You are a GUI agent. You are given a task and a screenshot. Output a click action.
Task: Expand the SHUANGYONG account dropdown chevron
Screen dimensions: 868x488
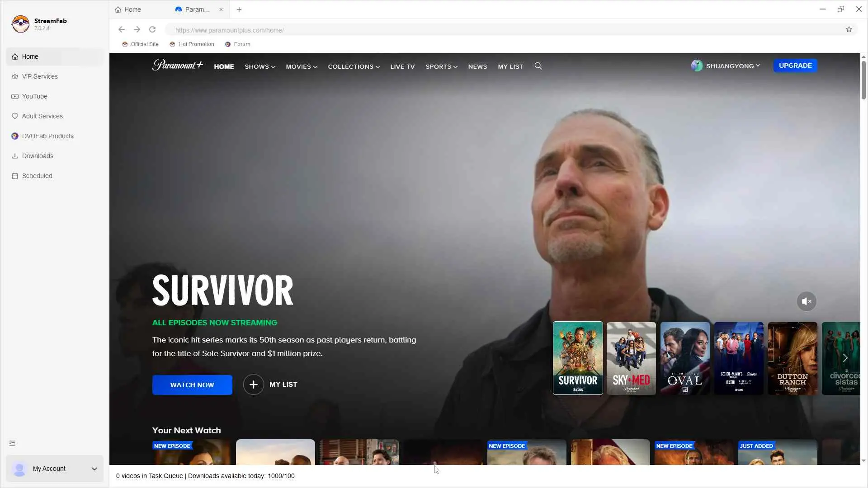pos(758,66)
